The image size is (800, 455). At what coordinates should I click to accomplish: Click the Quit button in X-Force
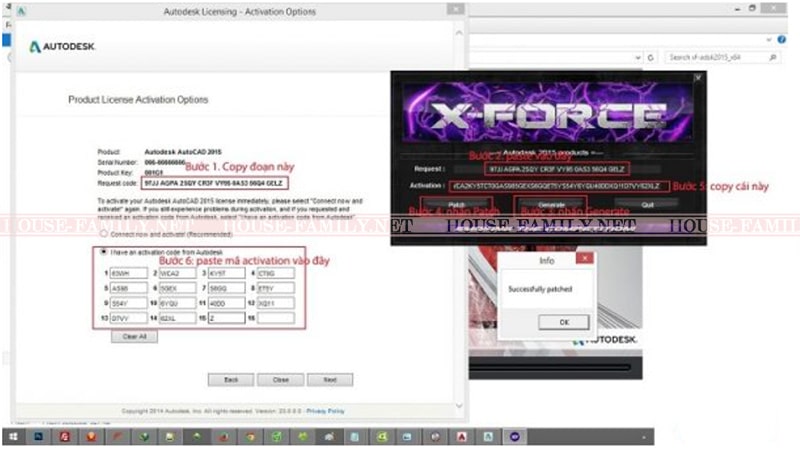pos(647,205)
